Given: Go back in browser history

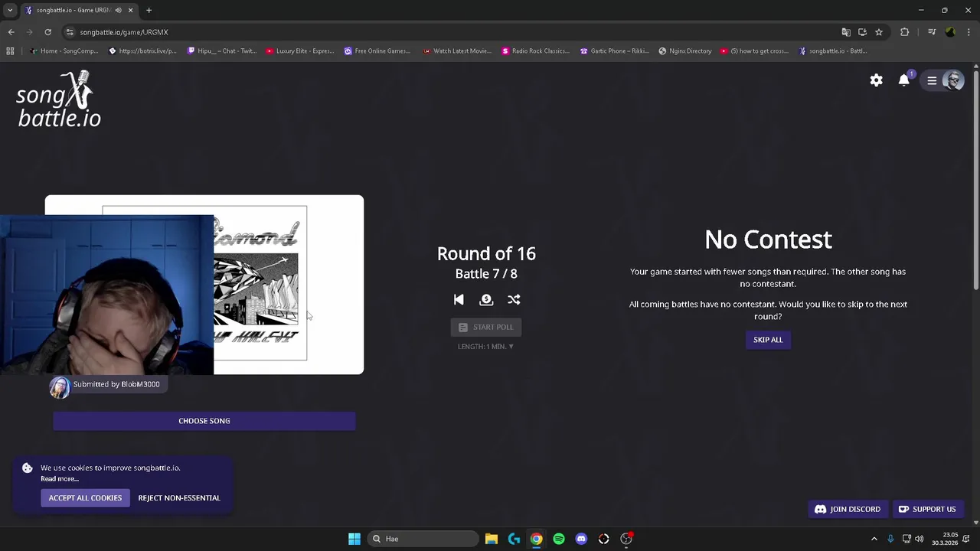Looking at the screenshot, I should pyautogui.click(x=11, y=32).
